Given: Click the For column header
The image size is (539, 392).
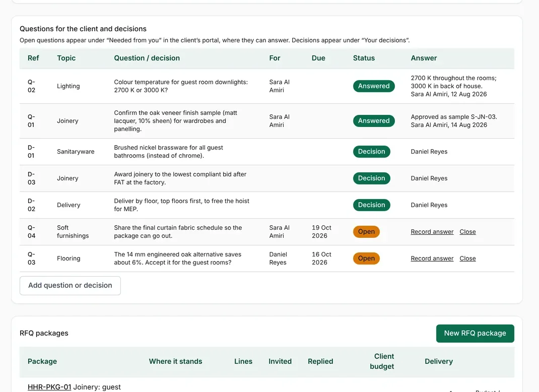Looking at the screenshot, I should 275,58.
